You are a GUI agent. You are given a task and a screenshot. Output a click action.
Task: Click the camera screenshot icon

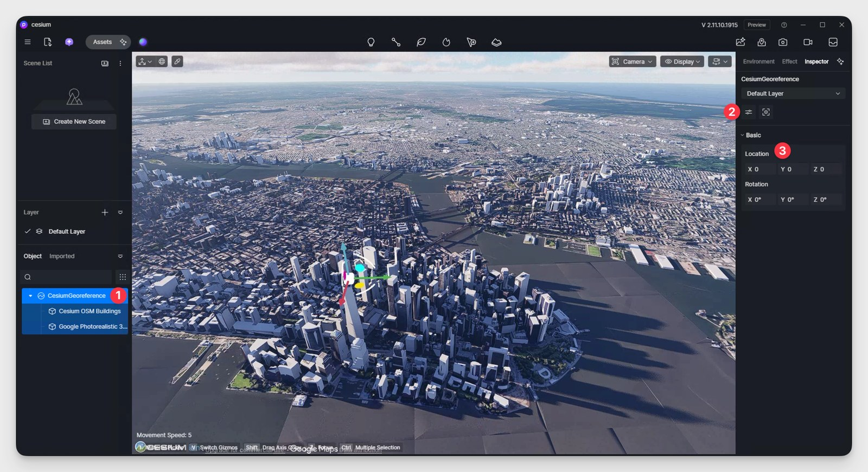783,42
